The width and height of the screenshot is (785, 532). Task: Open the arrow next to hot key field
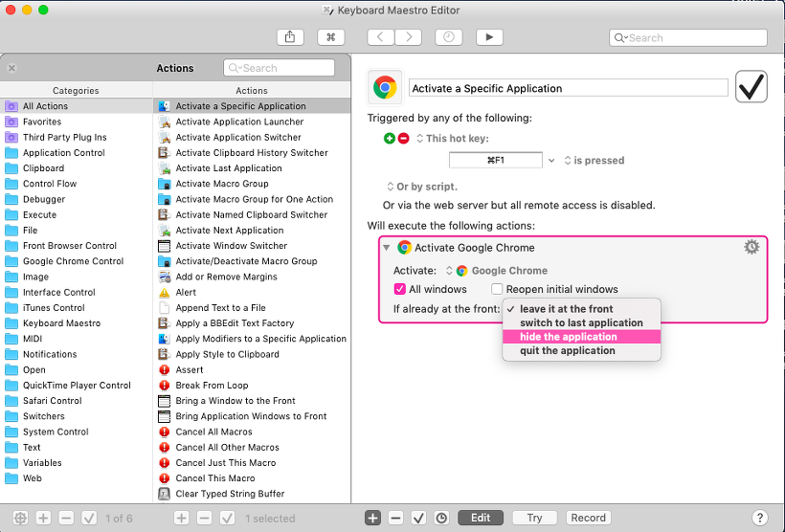point(551,161)
